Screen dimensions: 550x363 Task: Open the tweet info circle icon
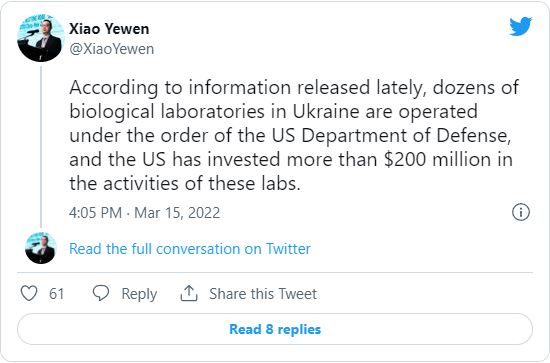click(x=521, y=212)
